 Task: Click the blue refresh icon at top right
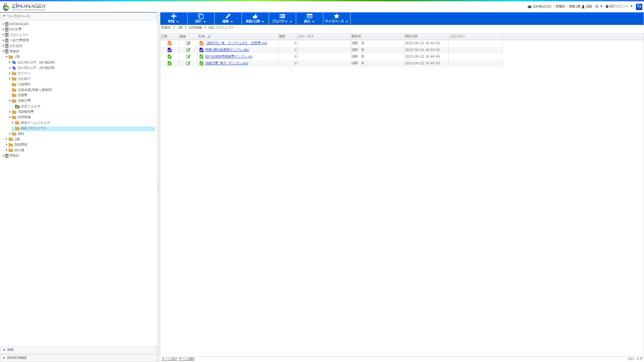coord(639,7)
